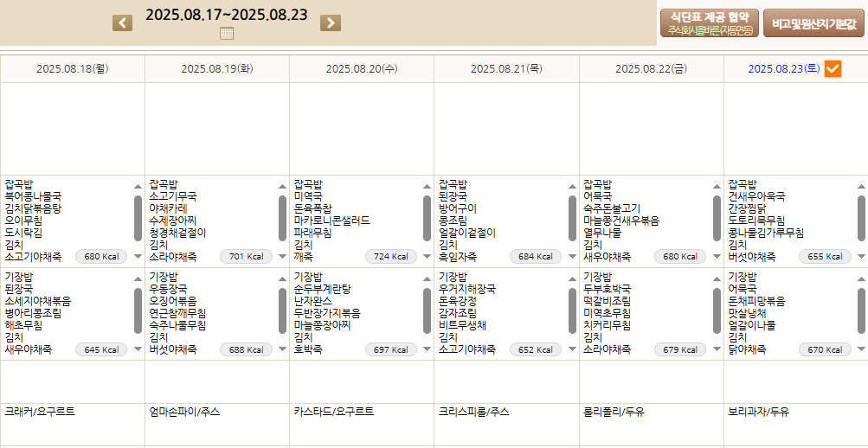Open the calendar date picker icon
The height and width of the screenshot is (448, 868).
click(x=227, y=35)
